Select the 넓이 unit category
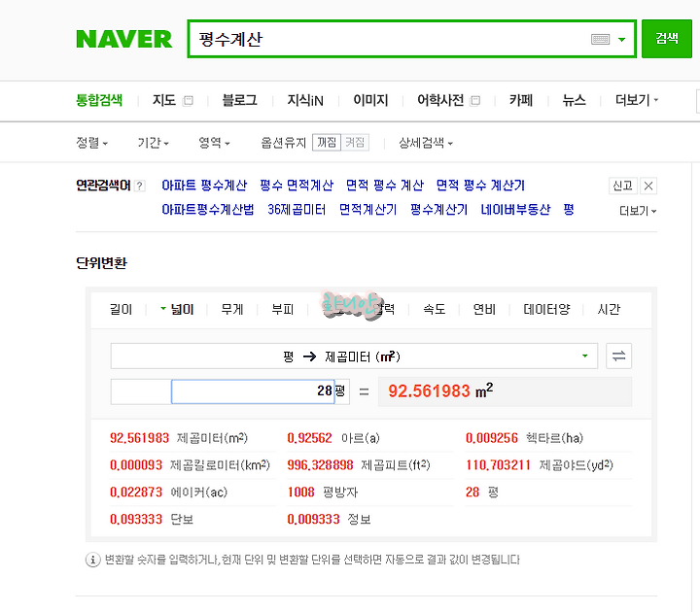The width and height of the screenshot is (700, 612). (x=177, y=309)
